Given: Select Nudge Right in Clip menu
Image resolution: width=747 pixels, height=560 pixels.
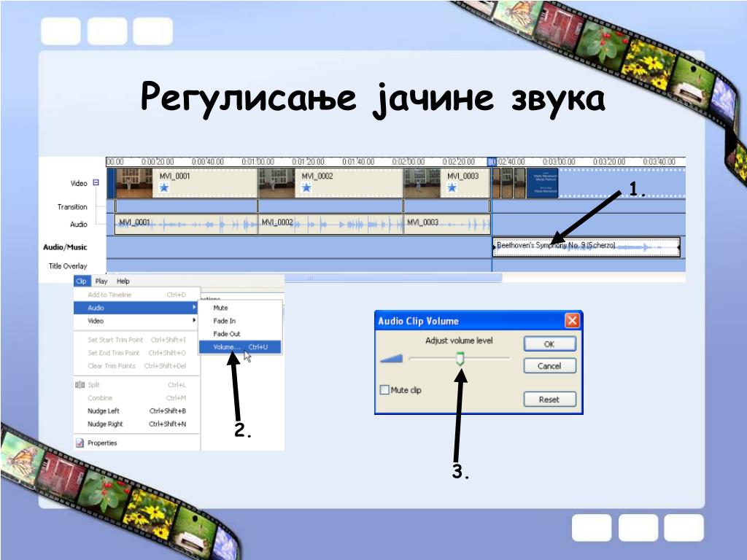Looking at the screenshot, I should pos(136,424).
